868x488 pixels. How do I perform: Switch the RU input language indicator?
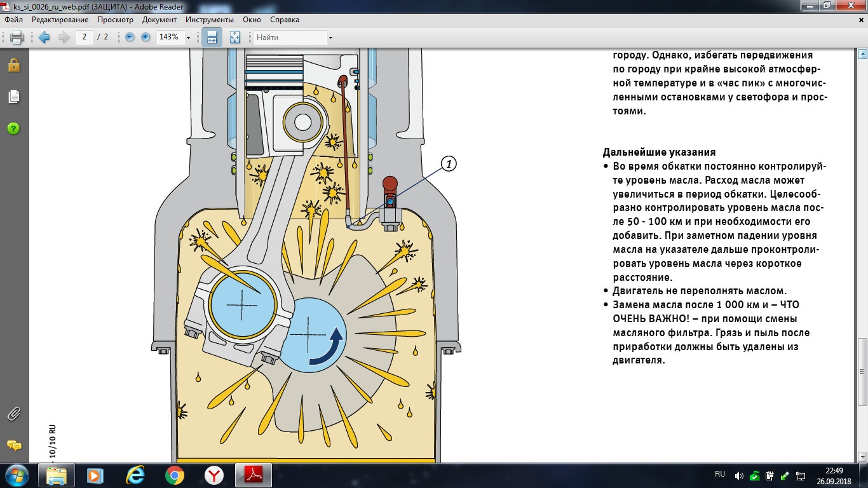coord(720,474)
